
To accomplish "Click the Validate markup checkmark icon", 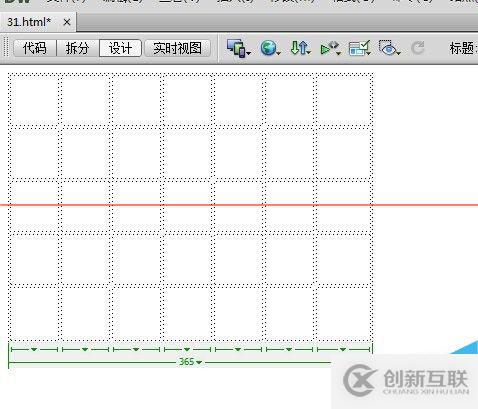I will click(x=360, y=48).
